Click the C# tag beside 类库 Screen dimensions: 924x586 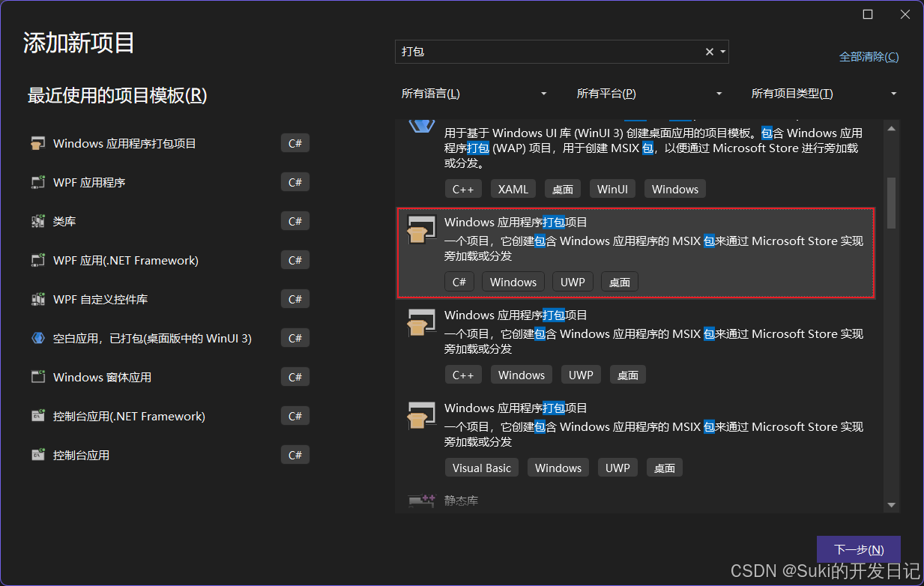pyautogui.click(x=295, y=221)
